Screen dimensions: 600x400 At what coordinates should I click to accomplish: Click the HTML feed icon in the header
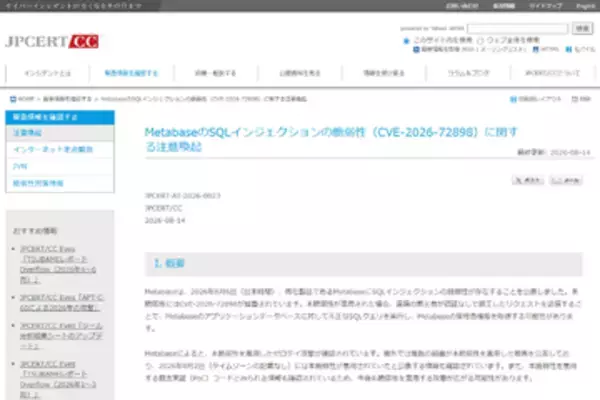coord(536,49)
